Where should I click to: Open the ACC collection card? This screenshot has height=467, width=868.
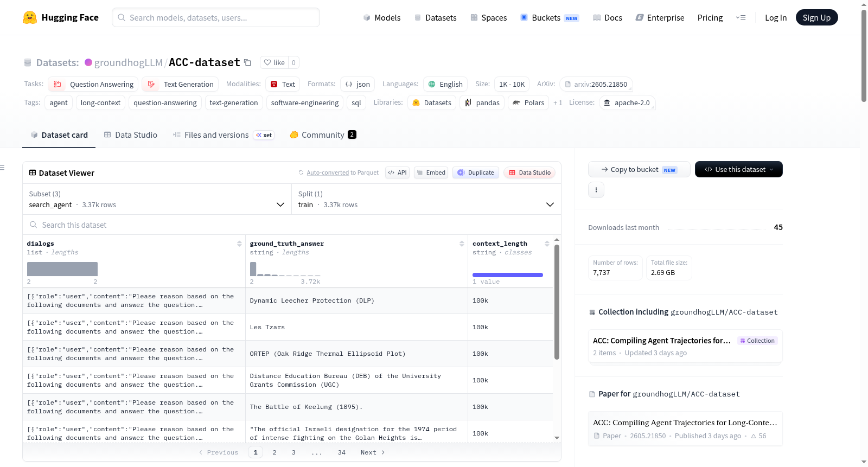coord(685,346)
